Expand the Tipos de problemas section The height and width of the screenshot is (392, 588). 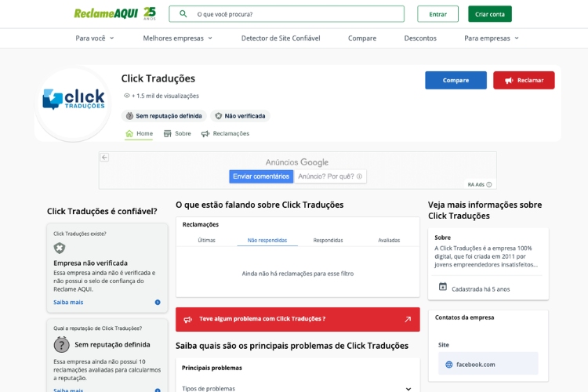coord(298,389)
